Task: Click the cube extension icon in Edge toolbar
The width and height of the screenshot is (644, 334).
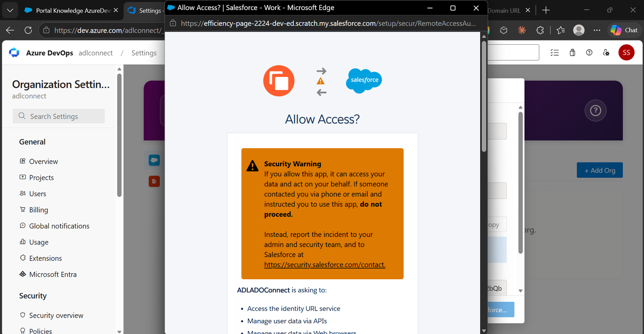Action: (x=504, y=30)
